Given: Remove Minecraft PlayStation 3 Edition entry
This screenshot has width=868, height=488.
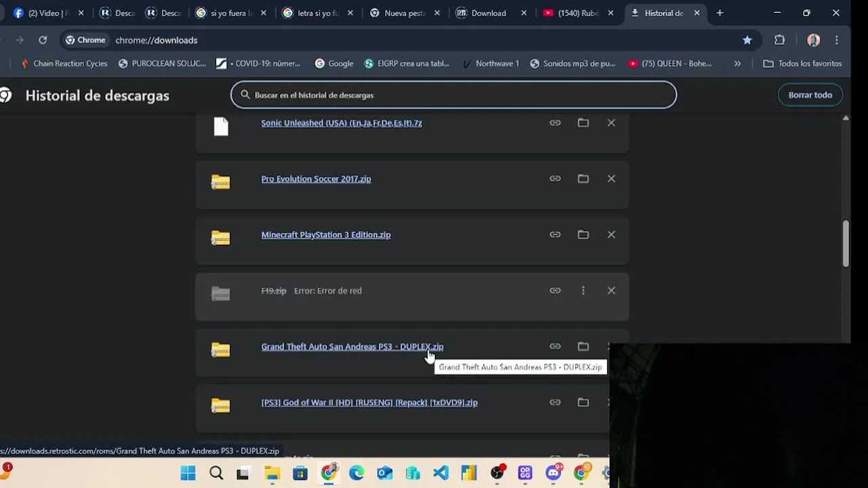Looking at the screenshot, I should point(611,235).
